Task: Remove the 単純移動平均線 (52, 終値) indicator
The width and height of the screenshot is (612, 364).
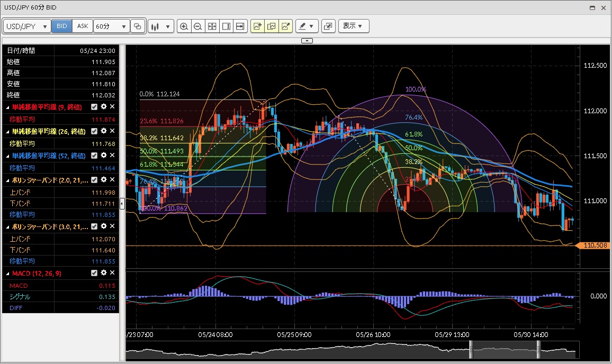Action: pyautogui.click(x=112, y=155)
